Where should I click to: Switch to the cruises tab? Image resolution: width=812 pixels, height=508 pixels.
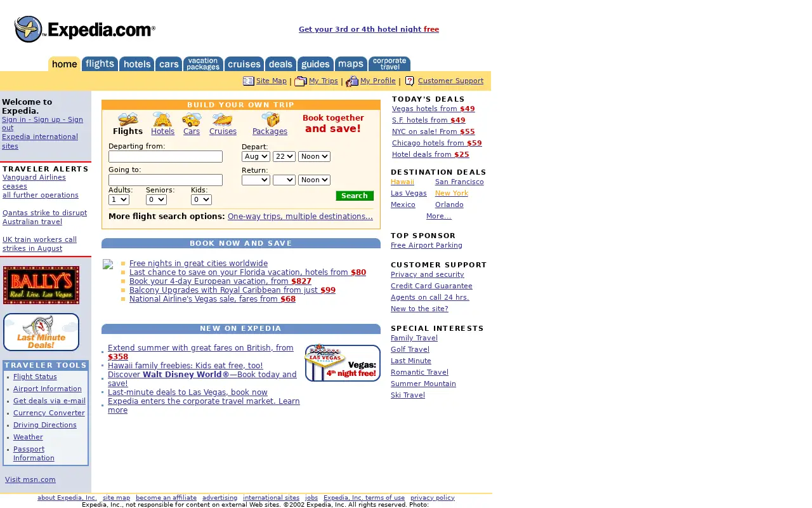(x=244, y=63)
